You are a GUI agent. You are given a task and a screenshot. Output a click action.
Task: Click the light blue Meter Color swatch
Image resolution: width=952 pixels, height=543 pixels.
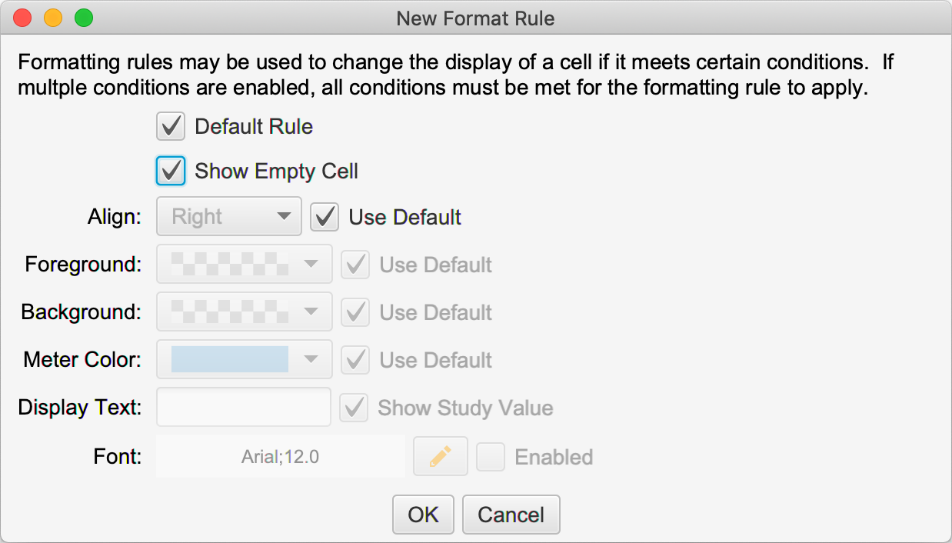click(229, 360)
